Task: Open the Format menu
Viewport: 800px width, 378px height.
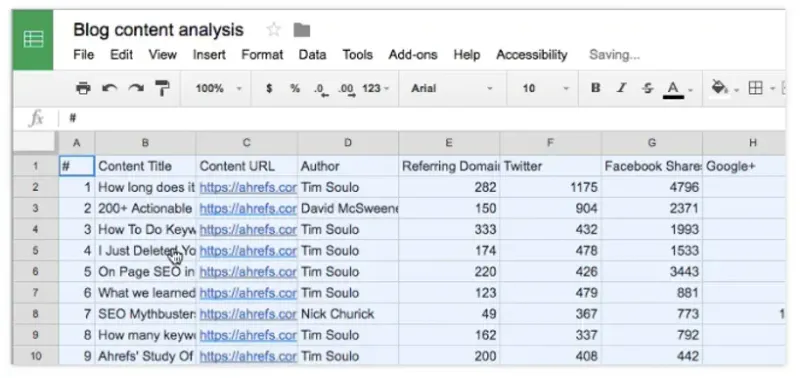Action: point(262,55)
